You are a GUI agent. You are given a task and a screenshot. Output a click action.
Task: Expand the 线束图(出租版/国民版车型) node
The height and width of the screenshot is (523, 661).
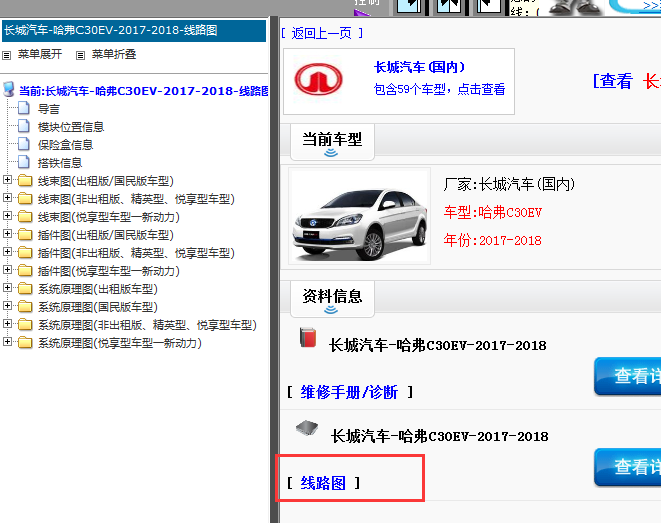[x=7, y=180]
